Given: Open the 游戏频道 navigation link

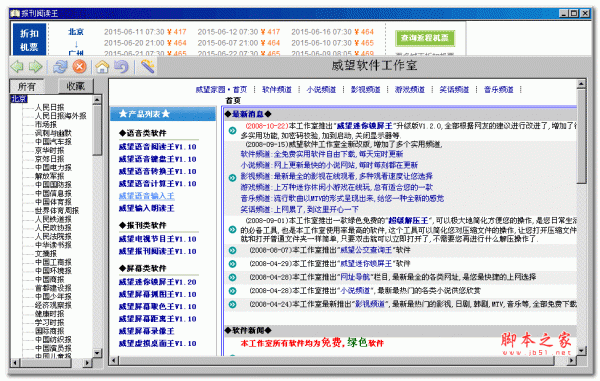Looking at the screenshot, I should 410,90.
